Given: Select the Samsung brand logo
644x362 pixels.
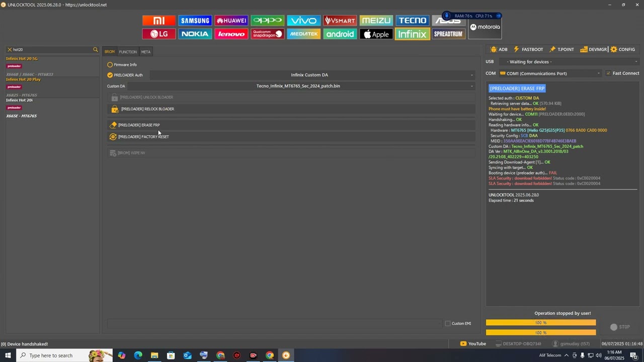Looking at the screenshot, I should [x=195, y=21].
